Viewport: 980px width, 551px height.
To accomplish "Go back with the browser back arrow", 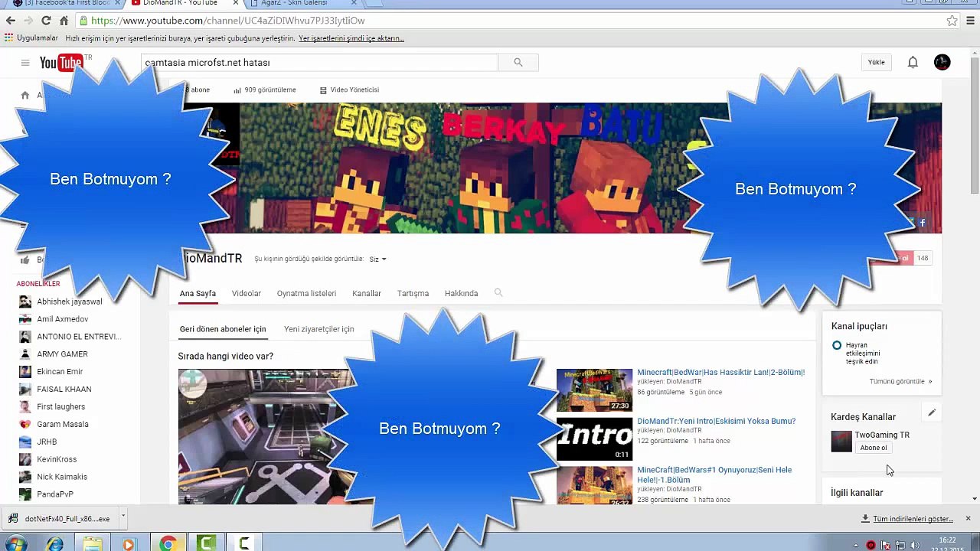I will 10,21.
